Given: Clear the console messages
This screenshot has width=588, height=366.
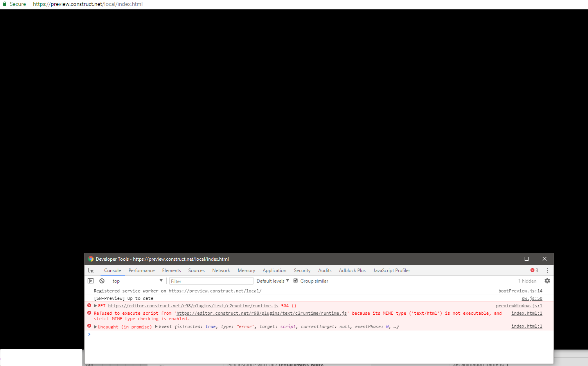Looking at the screenshot, I should point(102,281).
